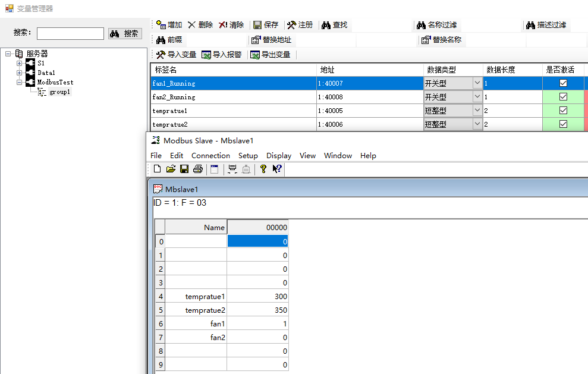588x374 pixels.
Task: Click the 删除 (delete) toolbar button
Action: coord(200,25)
